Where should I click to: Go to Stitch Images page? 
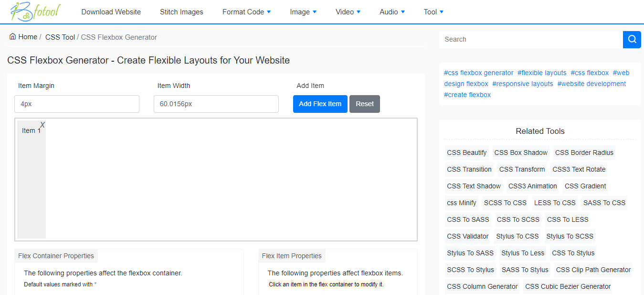tap(181, 12)
